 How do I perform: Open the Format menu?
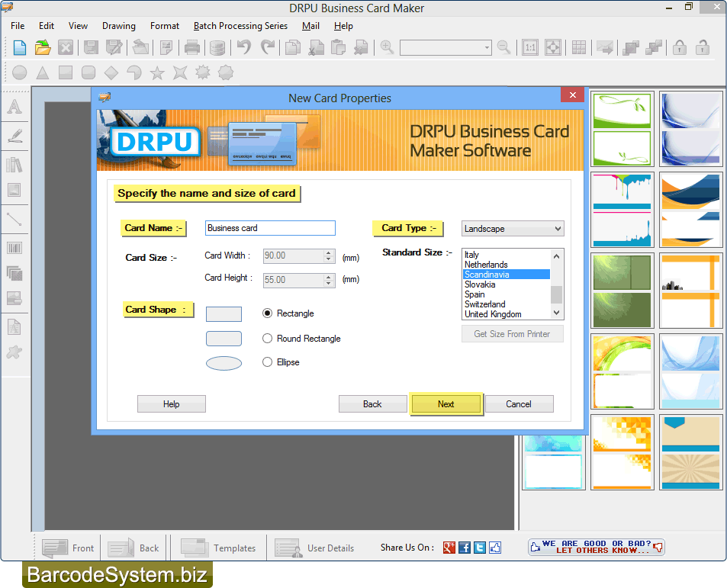[x=165, y=26]
